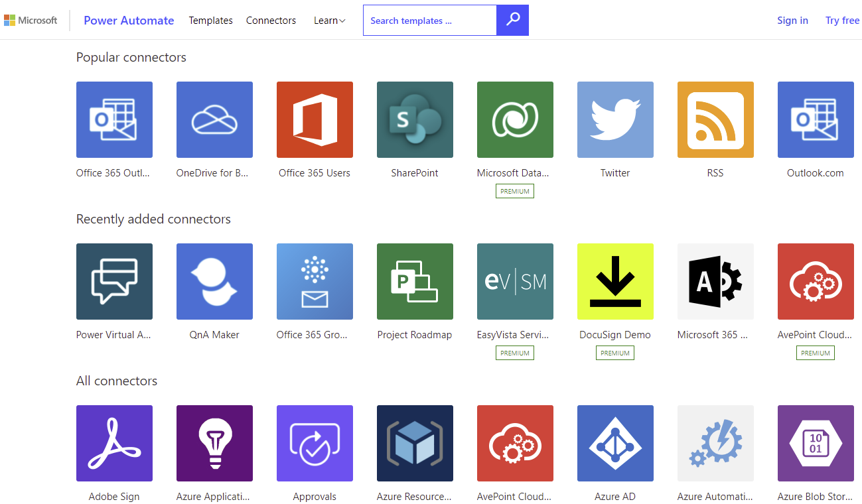Select the Twitter connector icon

615,120
